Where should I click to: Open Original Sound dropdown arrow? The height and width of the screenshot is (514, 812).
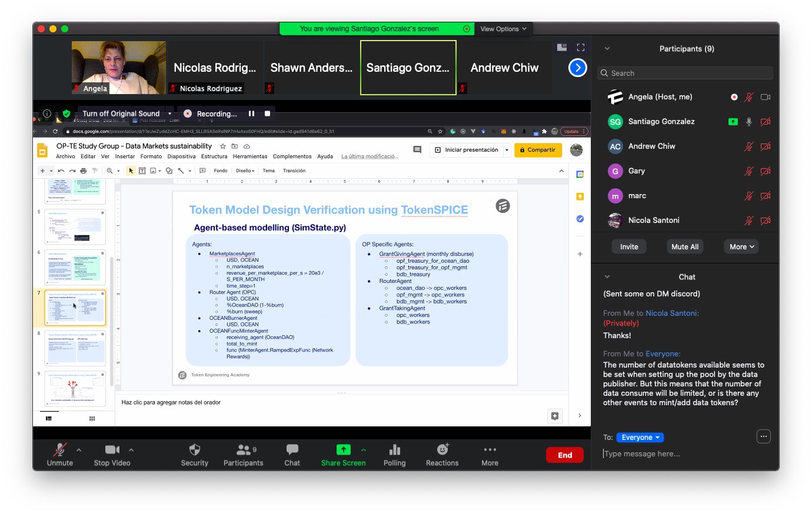tap(169, 114)
